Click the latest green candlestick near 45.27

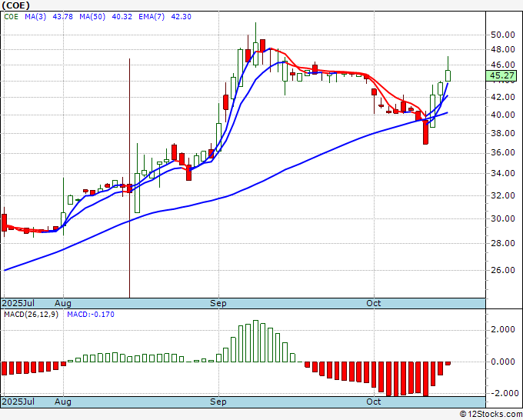click(x=448, y=75)
